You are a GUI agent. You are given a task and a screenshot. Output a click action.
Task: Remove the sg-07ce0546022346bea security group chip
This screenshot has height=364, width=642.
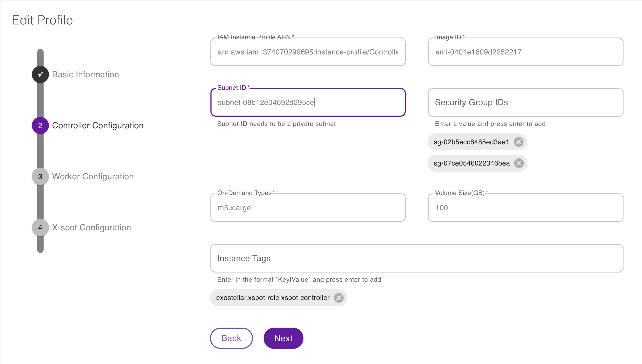tap(519, 163)
